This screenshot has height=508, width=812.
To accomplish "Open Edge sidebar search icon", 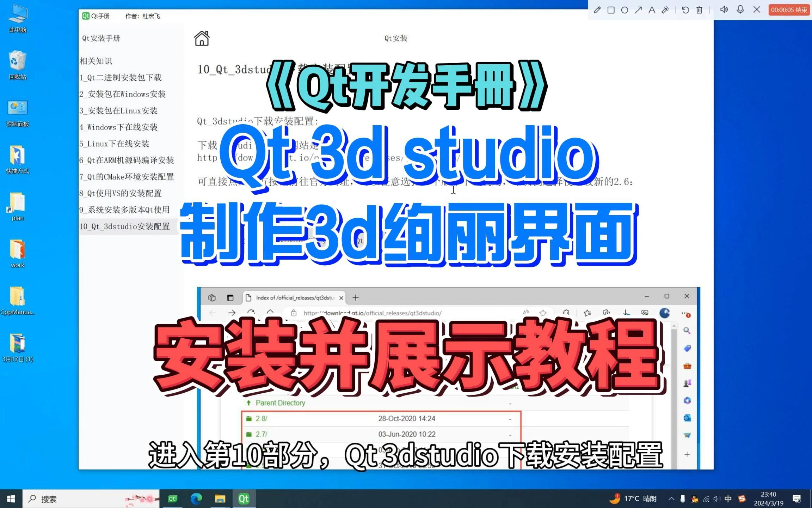I will pyautogui.click(x=687, y=331).
